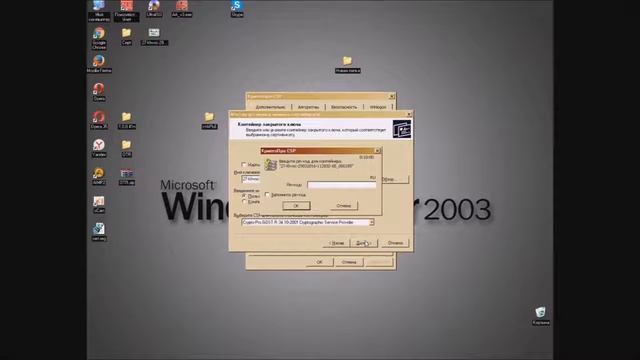The height and width of the screenshot is (360, 640).
Task: Focus the PIN code input field
Action: [x=342, y=185]
